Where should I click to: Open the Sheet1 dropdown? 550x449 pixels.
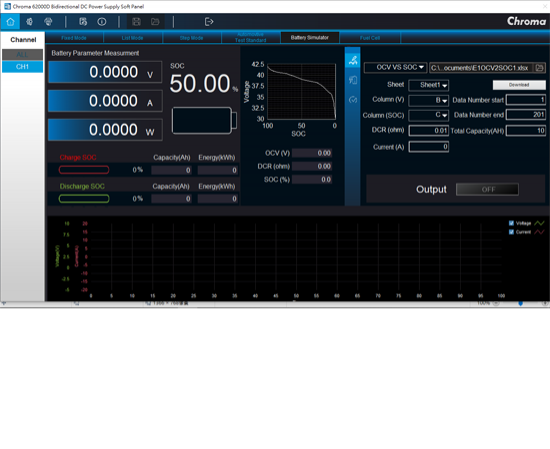[429, 85]
